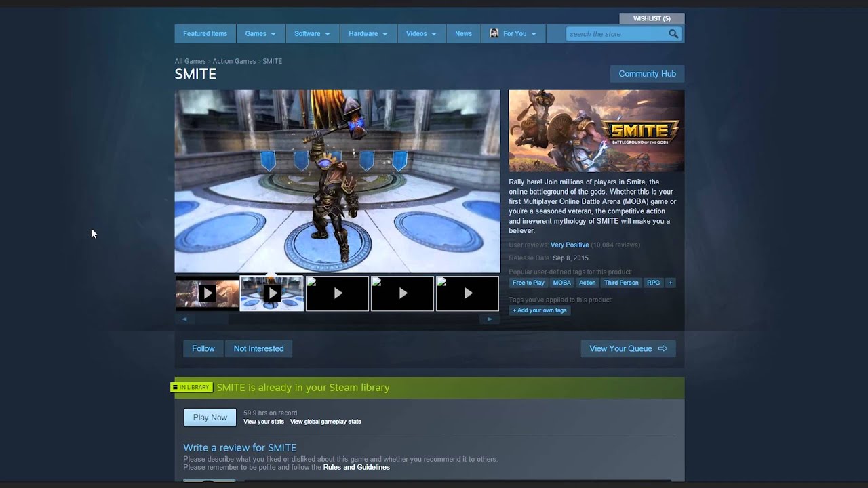Click the For You avatar icon
The image size is (868, 488).
pyautogui.click(x=494, y=33)
